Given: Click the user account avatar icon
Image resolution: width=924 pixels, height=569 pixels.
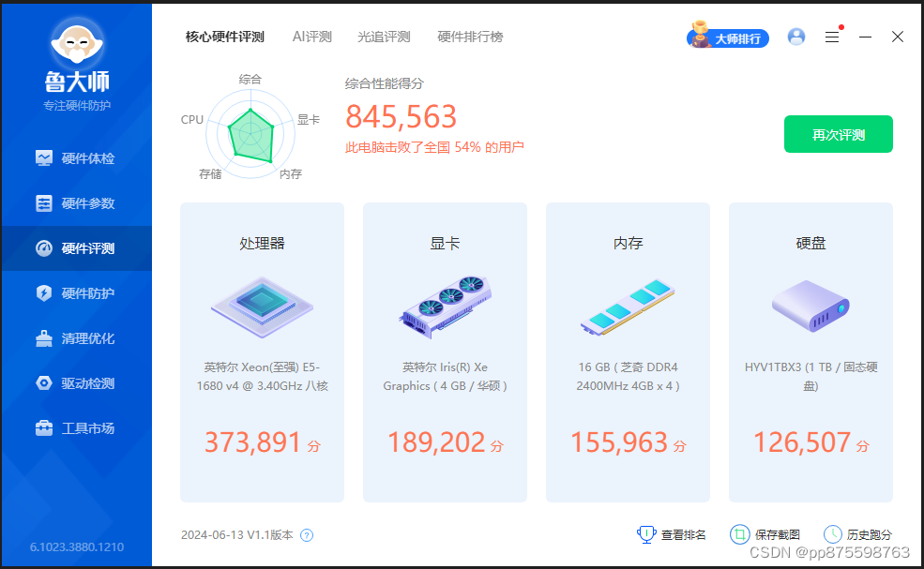Looking at the screenshot, I should [796, 37].
